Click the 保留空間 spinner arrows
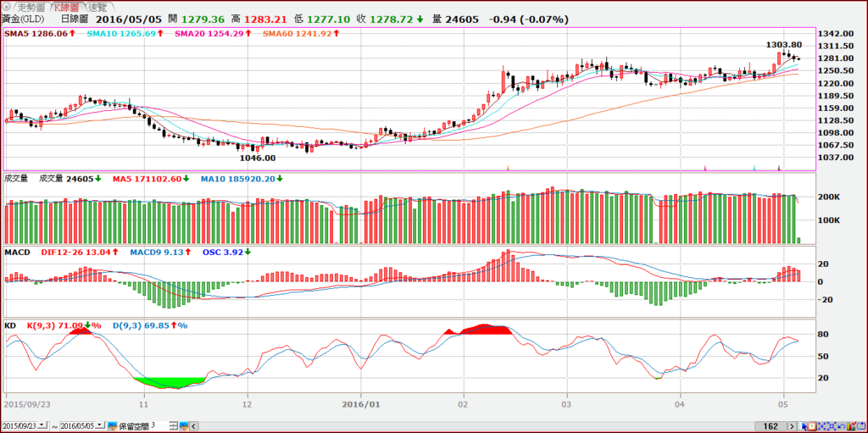 point(174,426)
